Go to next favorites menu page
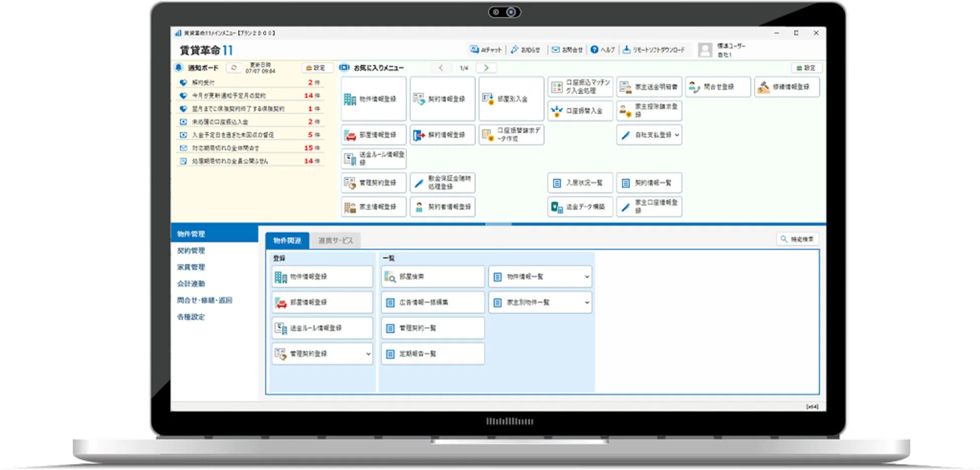The image size is (980, 470). click(x=486, y=68)
